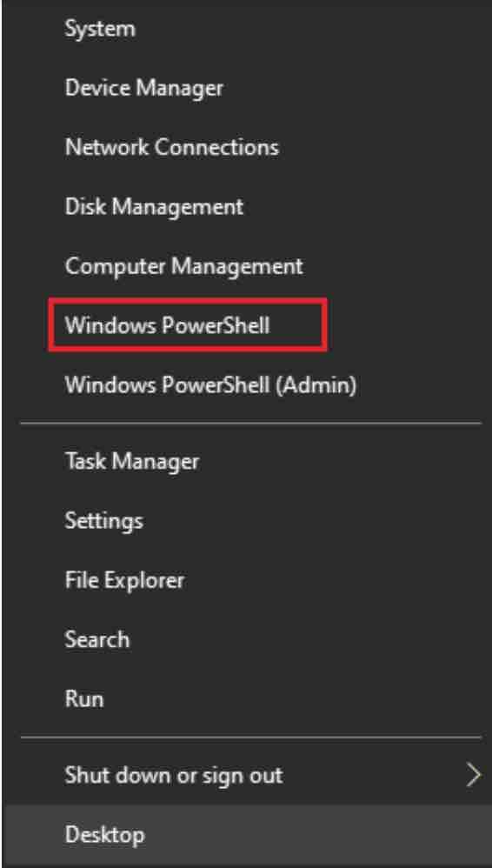Click the chevron arrow beside Shut down
The height and width of the screenshot is (868, 492).
[x=473, y=776]
